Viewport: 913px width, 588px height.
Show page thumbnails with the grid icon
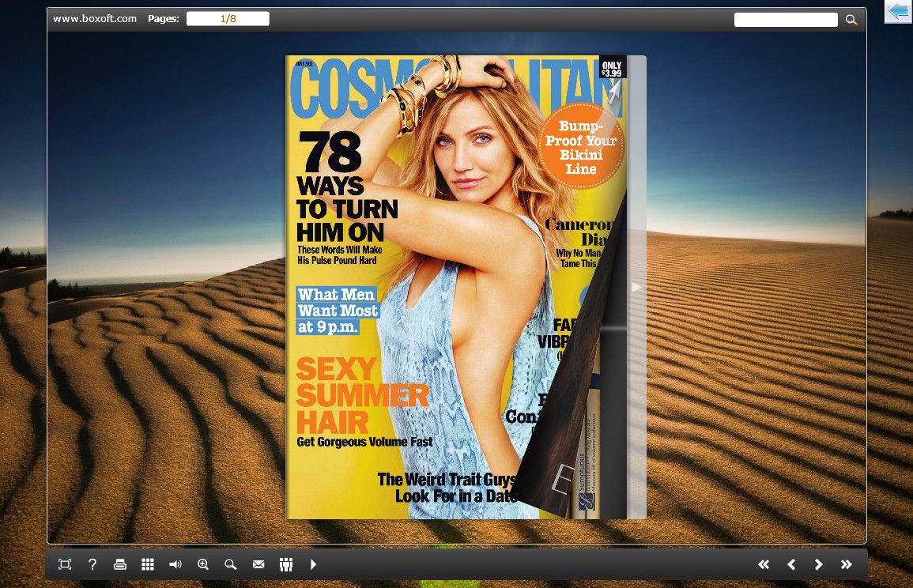point(148,564)
